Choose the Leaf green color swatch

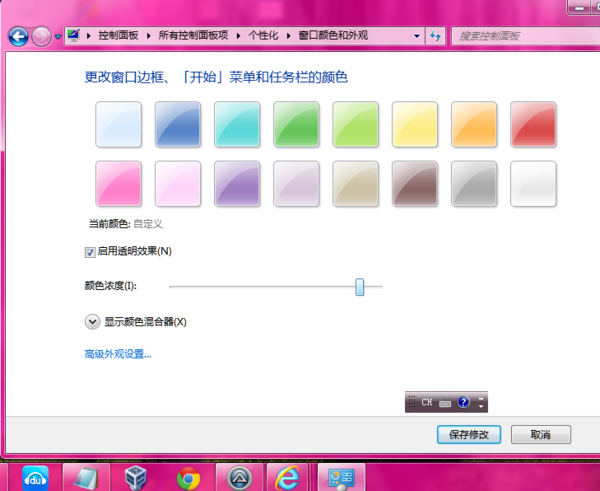[x=296, y=124]
